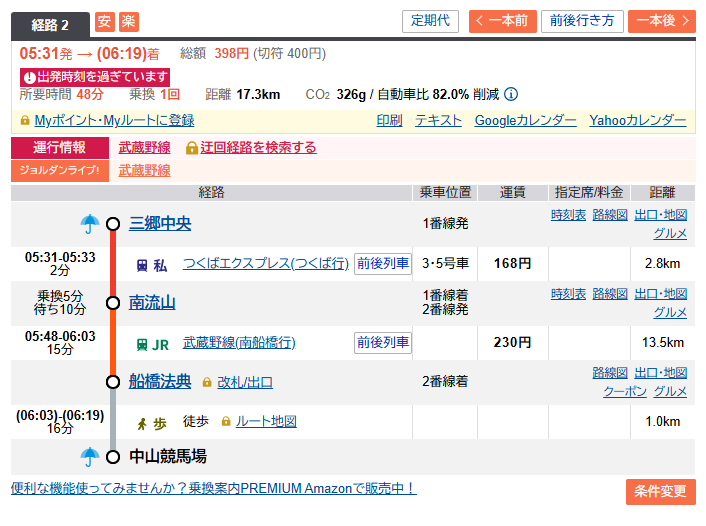Click the 安 (cheap) badge icon
This screenshot has height=526, width=706.
(104, 22)
